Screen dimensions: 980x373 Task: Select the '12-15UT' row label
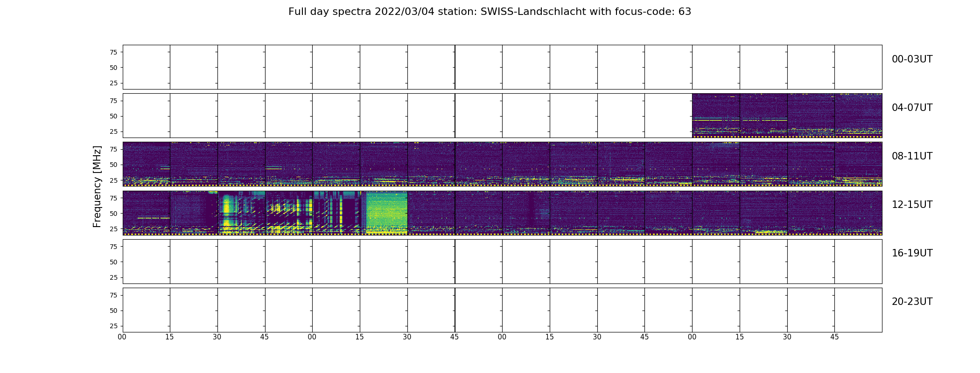coord(912,205)
